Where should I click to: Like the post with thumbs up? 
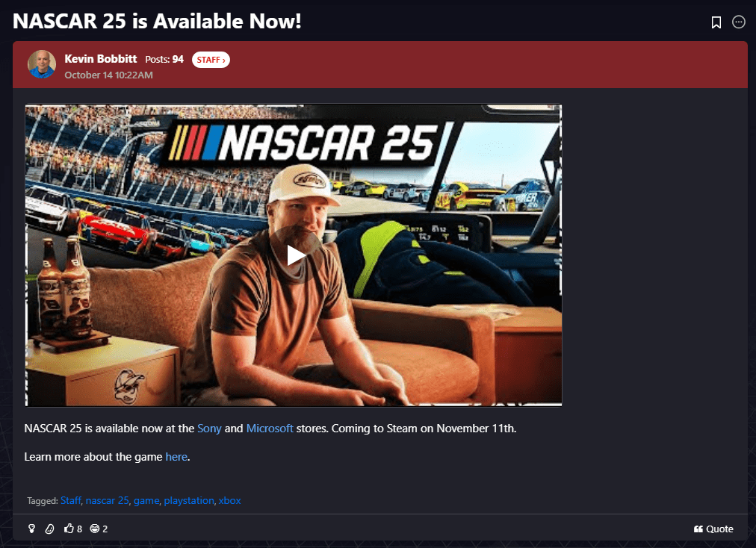(x=69, y=529)
